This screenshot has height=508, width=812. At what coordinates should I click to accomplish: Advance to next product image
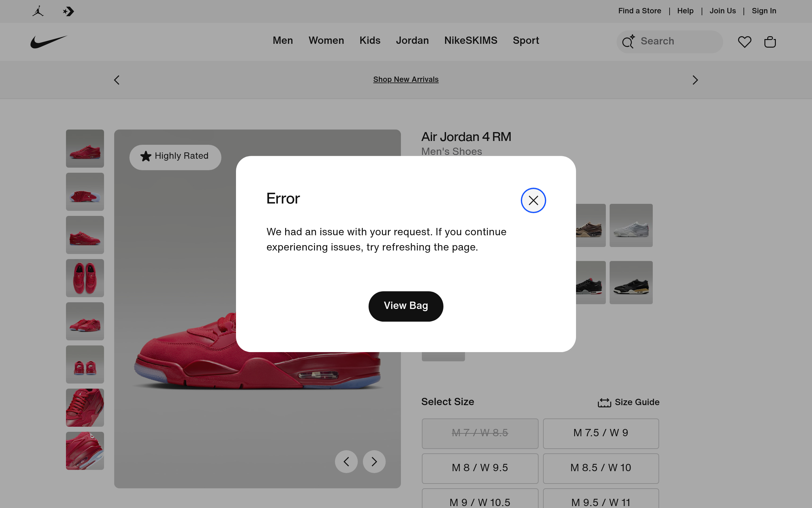pos(374,461)
